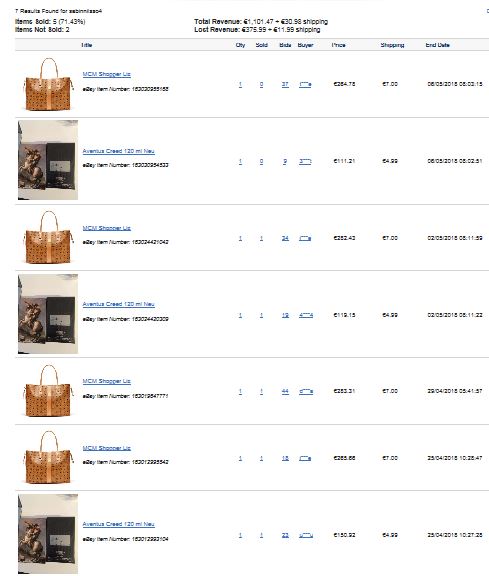Sort by the Shipping column header
Viewport: 489px width, 576px height.
pyautogui.click(x=392, y=45)
